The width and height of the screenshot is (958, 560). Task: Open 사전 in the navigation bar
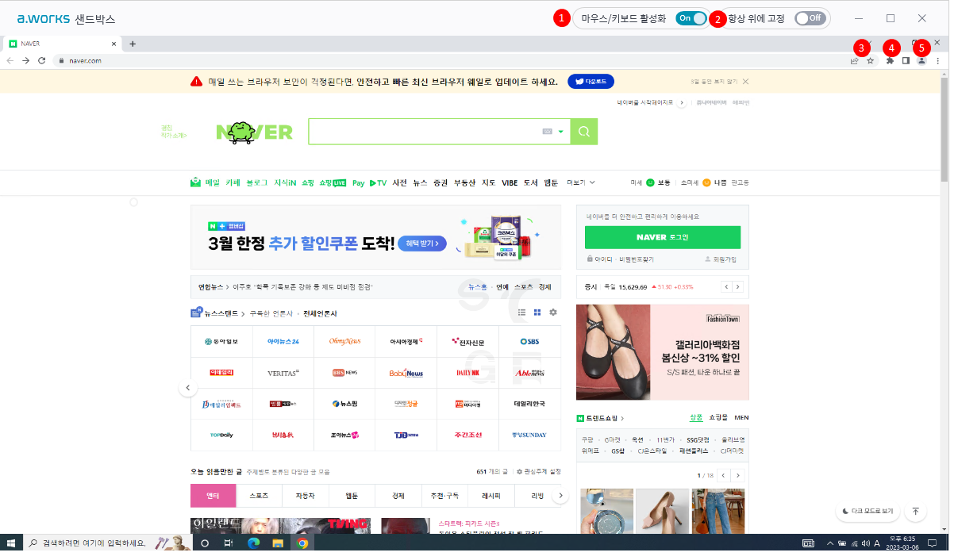(x=399, y=182)
